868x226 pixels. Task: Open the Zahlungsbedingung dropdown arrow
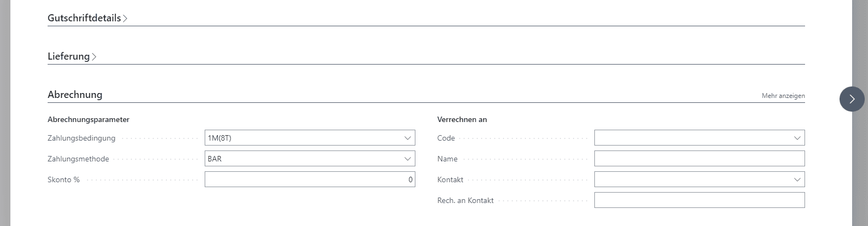coord(407,138)
